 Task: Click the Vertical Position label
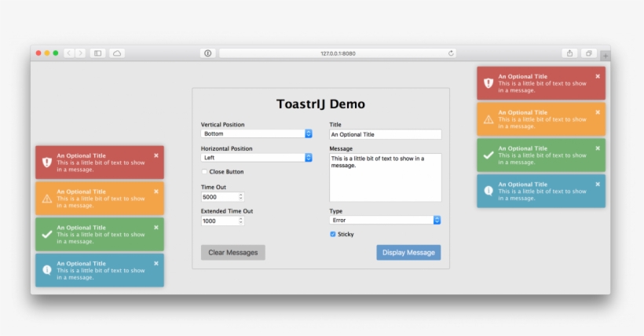click(x=222, y=125)
